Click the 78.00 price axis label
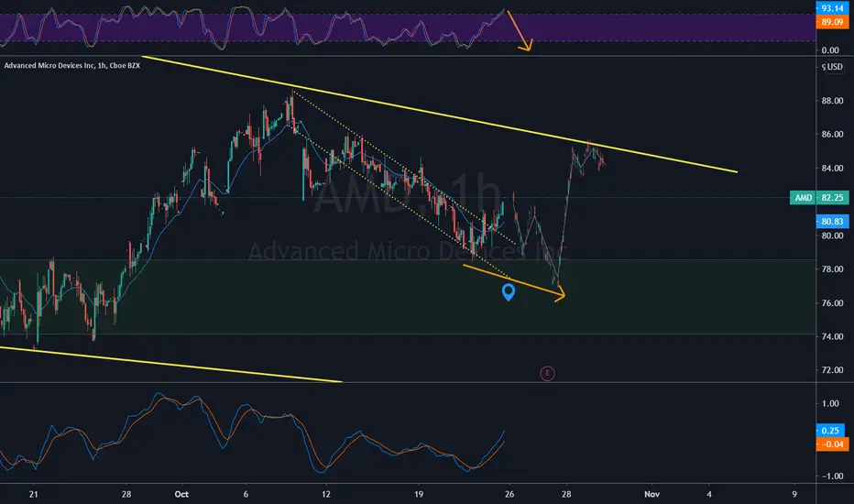Viewport: 854px width, 504px height. (832, 269)
